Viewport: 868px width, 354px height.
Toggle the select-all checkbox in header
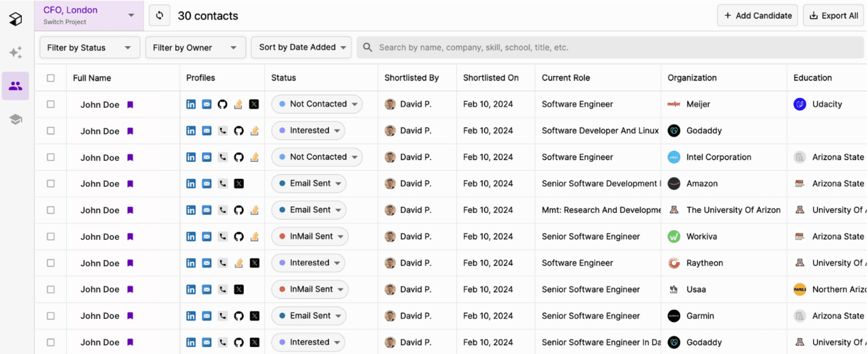pyautogui.click(x=51, y=78)
